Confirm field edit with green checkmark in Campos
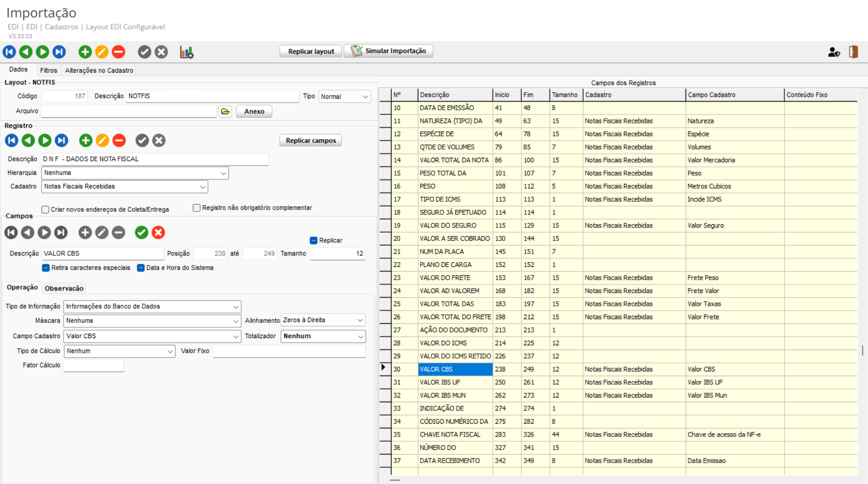868x484 pixels. tap(142, 232)
